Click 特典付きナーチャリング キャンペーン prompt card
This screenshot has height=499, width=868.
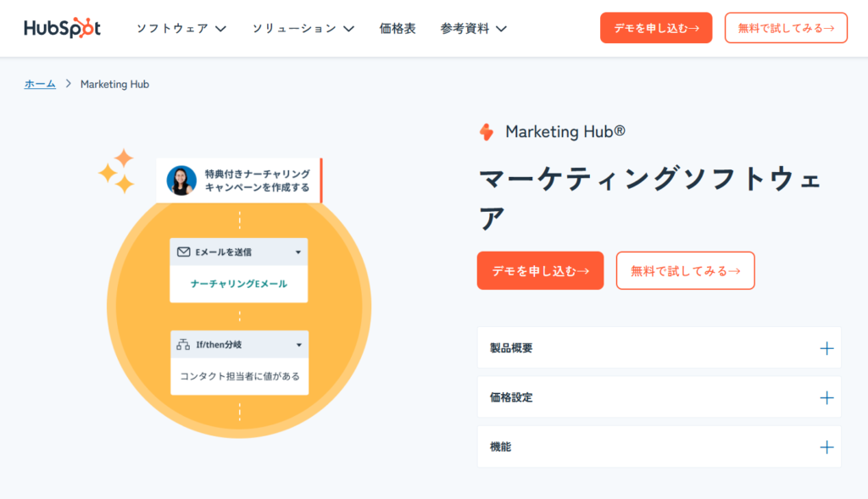click(239, 180)
